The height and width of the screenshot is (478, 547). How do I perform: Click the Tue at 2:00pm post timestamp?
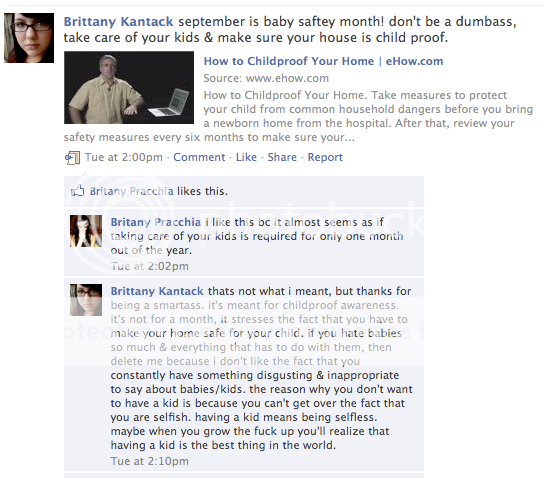coord(124,157)
